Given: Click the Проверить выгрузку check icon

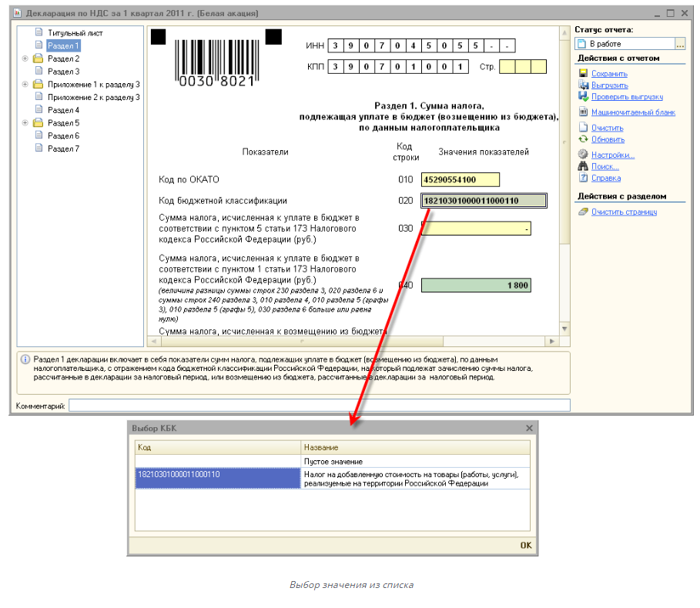Looking at the screenshot, I should (x=584, y=97).
